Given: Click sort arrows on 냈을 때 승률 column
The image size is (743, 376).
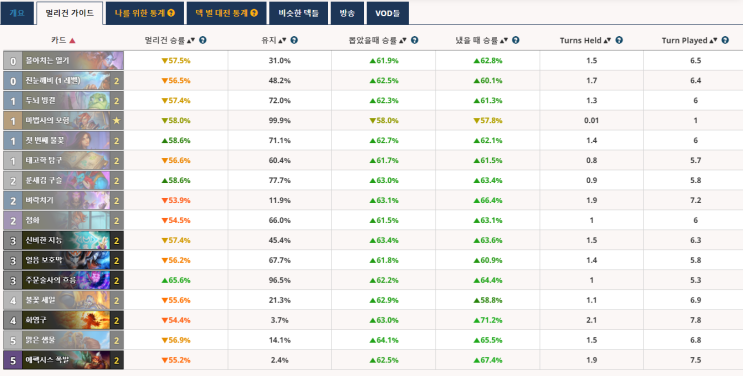Looking at the screenshot, I should [504, 41].
